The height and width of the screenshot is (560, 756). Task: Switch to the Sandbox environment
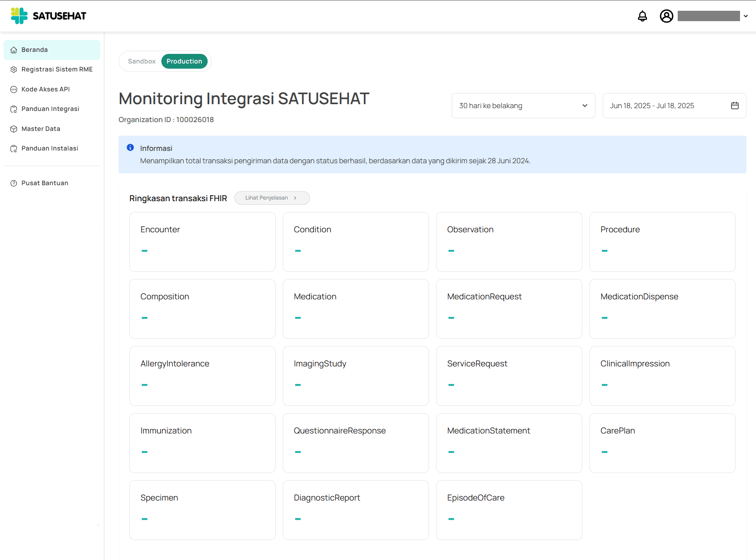click(141, 61)
